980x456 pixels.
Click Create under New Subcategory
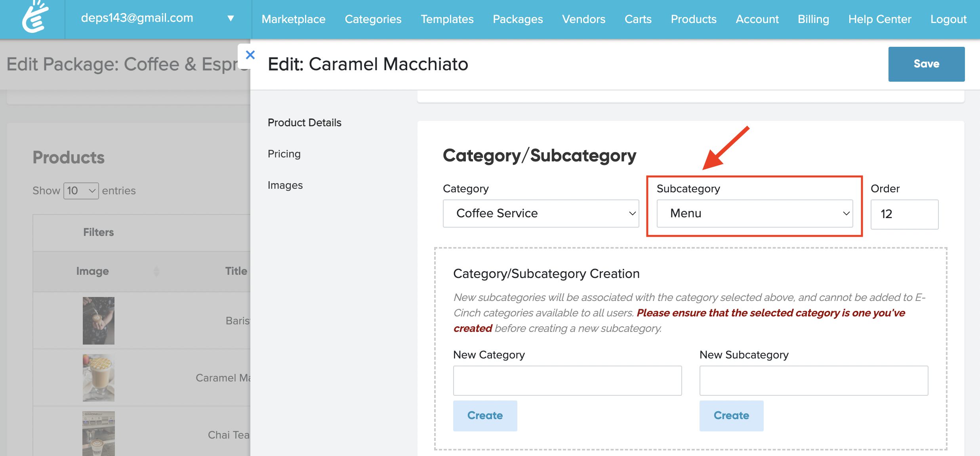pos(731,415)
